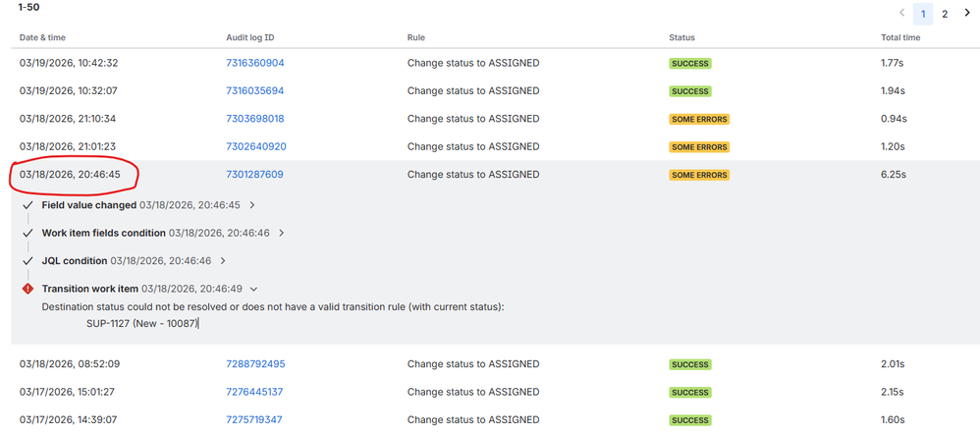
Task: Click the total time 1.77s
Action: tap(893, 63)
